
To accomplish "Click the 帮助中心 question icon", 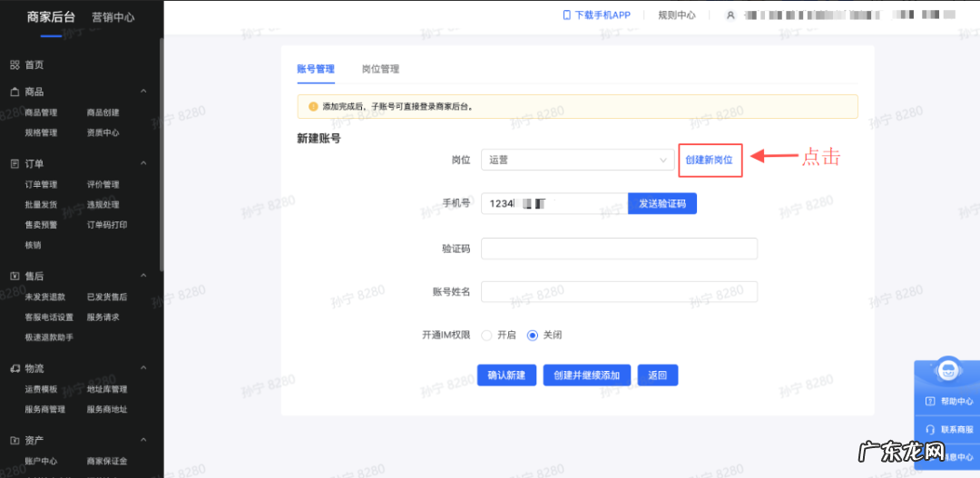I will 930,401.
